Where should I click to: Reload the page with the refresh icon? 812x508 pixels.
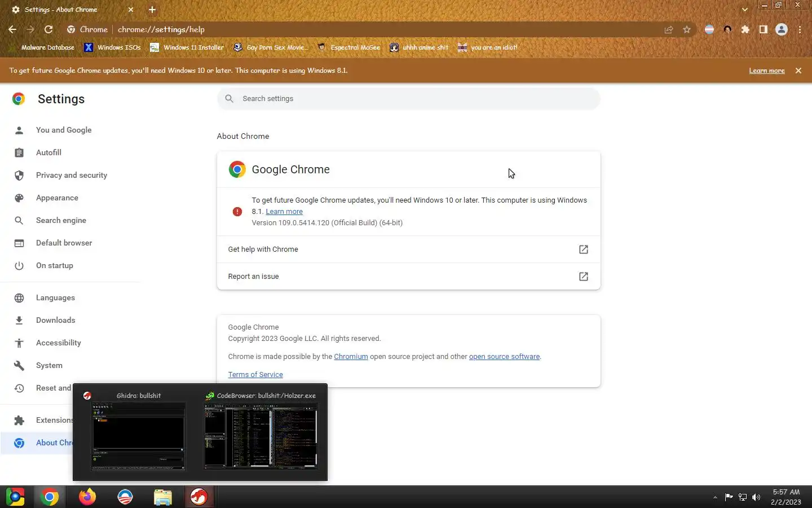click(x=48, y=29)
